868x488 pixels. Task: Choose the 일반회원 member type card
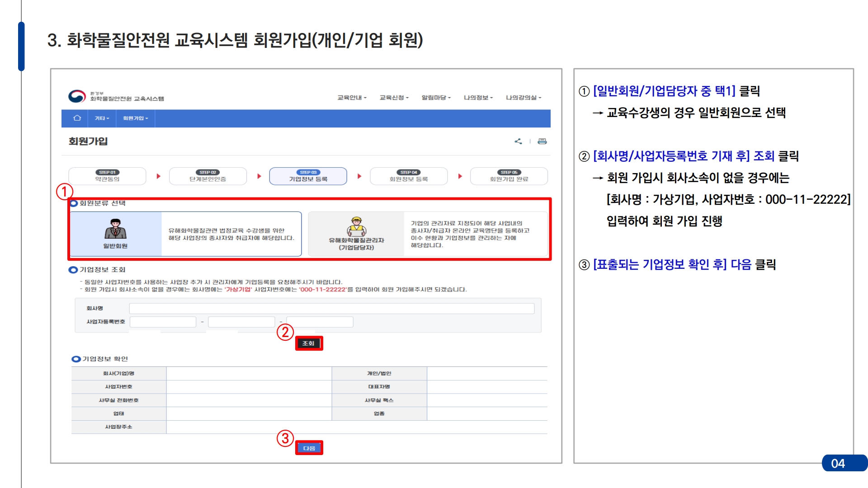(x=185, y=234)
